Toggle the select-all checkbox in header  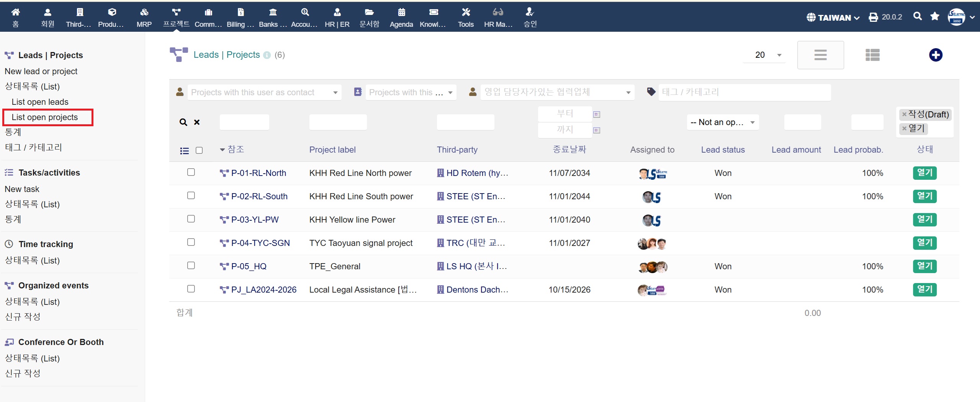point(199,150)
